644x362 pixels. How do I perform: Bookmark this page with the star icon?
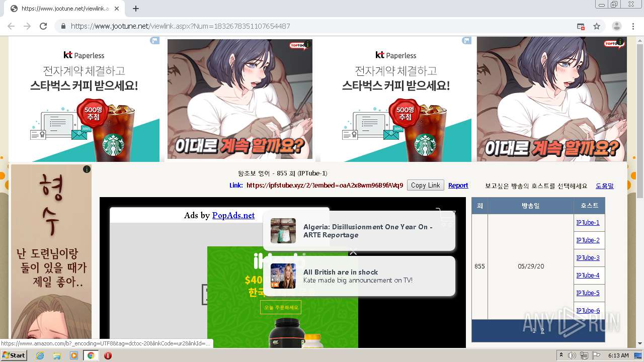[597, 26]
